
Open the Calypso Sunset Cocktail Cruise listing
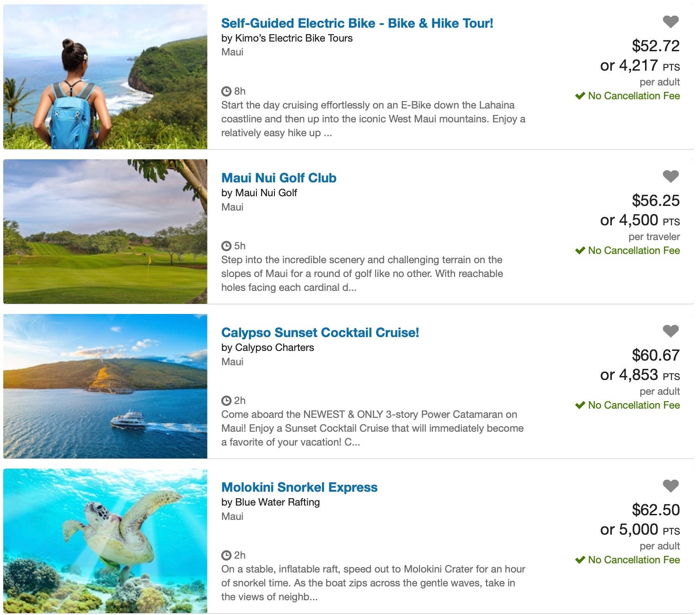click(320, 332)
